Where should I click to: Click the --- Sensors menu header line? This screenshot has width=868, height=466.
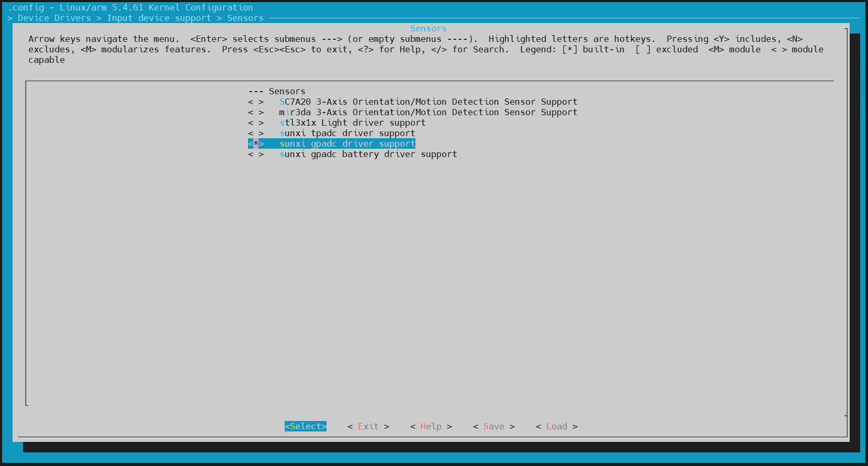click(277, 91)
